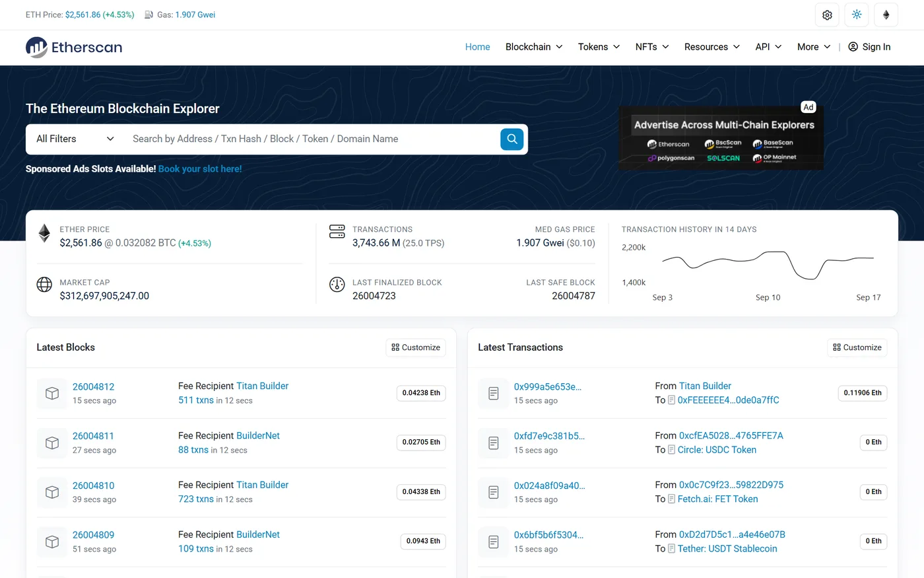Expand the More menu

814,47
